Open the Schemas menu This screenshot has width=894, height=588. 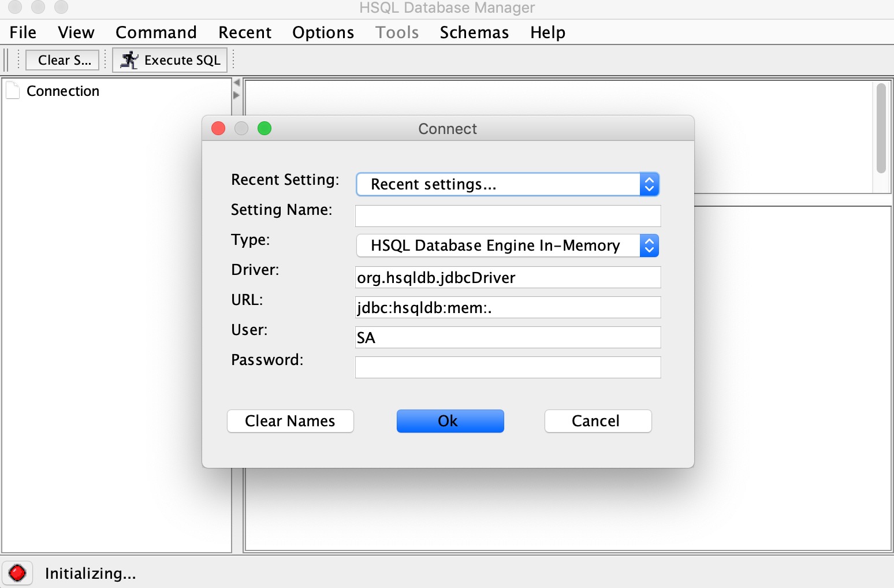474,32
